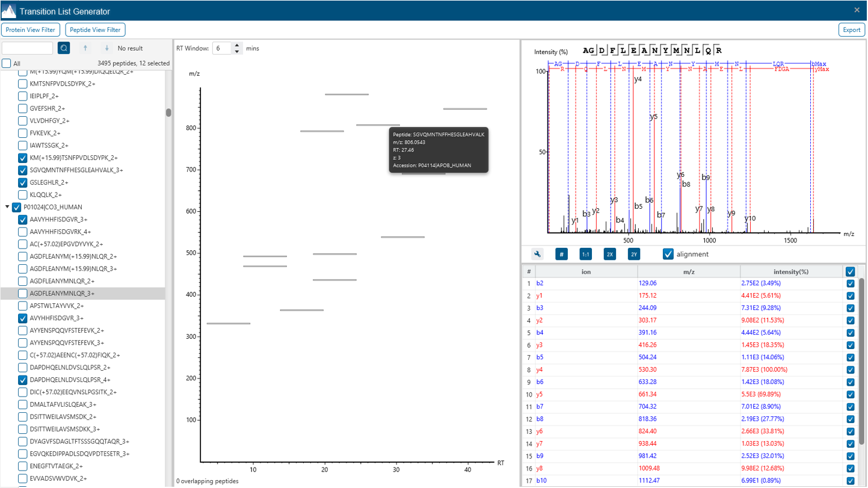The width and height of the screenshot is (868, 488).
Task: Collapse the P01024|CO3_HUMAN protein node
Action: (x=7, y=207)
